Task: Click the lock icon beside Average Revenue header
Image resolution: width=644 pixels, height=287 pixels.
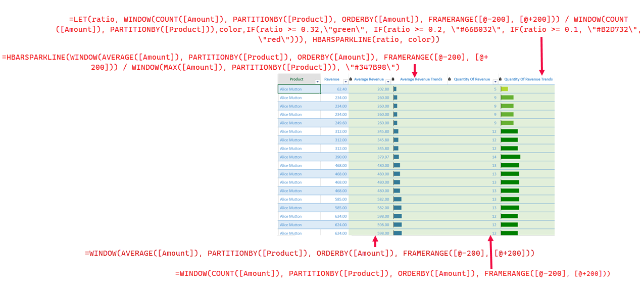Action: (351, 79)
